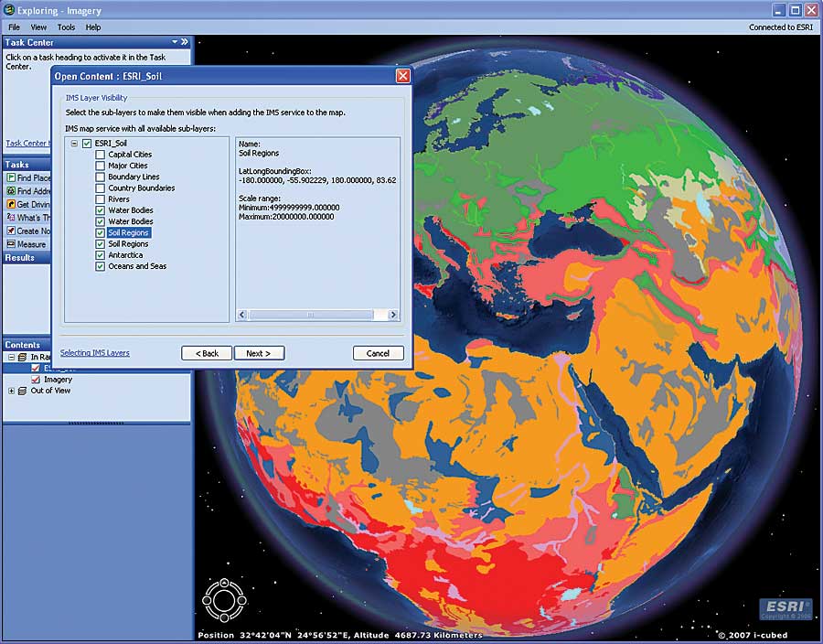Screen dimensions: 823x644
Task: Click details scrollbar left arrow
Action: pyautogui.click(x=242, y=315)
